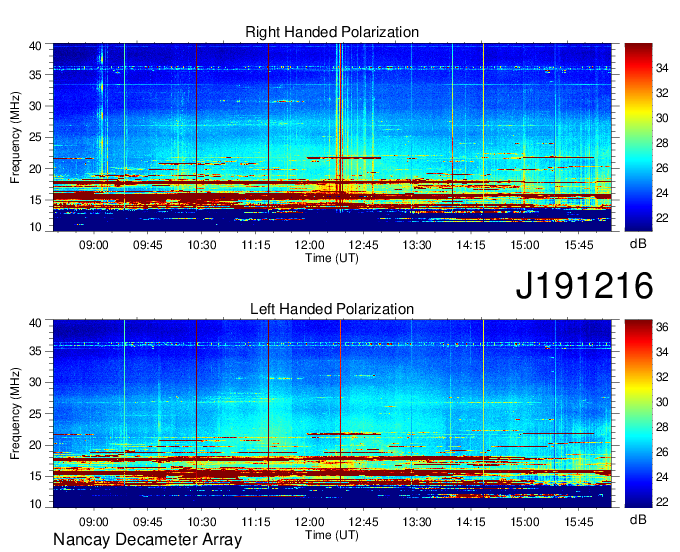Image resolution: width=680 pixels, height=552 pixels.
Task: Click 09:00 tick on bottom plot time axis
Action: click(x=93, y=522)
